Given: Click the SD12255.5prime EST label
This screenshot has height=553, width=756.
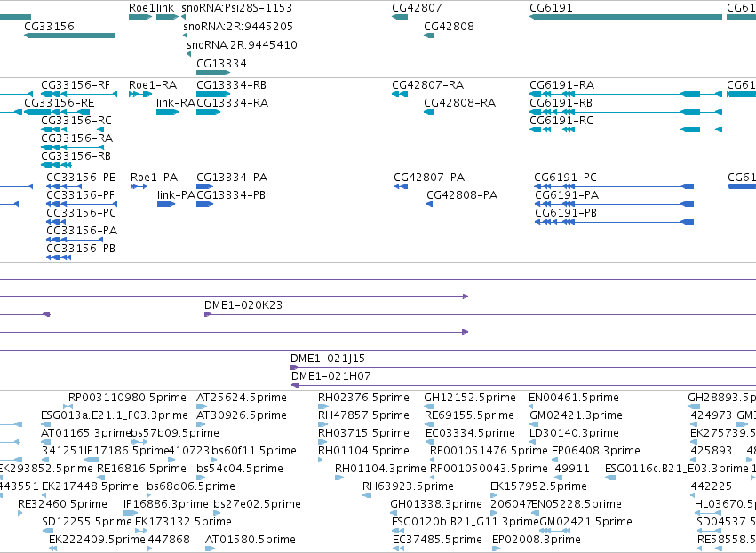Looking at the screenshot, I should 87,522.
